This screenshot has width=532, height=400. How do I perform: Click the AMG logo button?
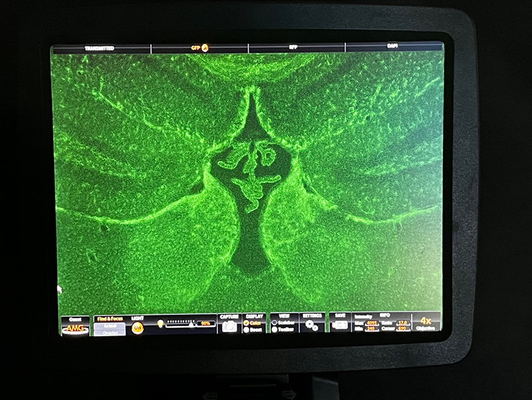[x=75, y=329]
